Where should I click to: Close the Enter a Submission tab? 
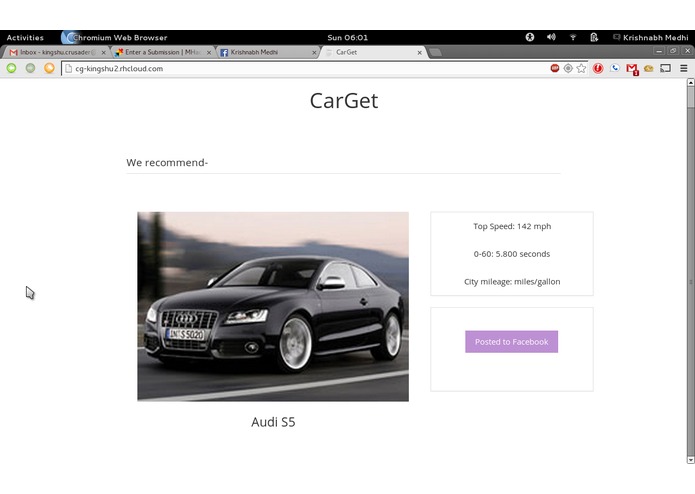click(209, 52)
